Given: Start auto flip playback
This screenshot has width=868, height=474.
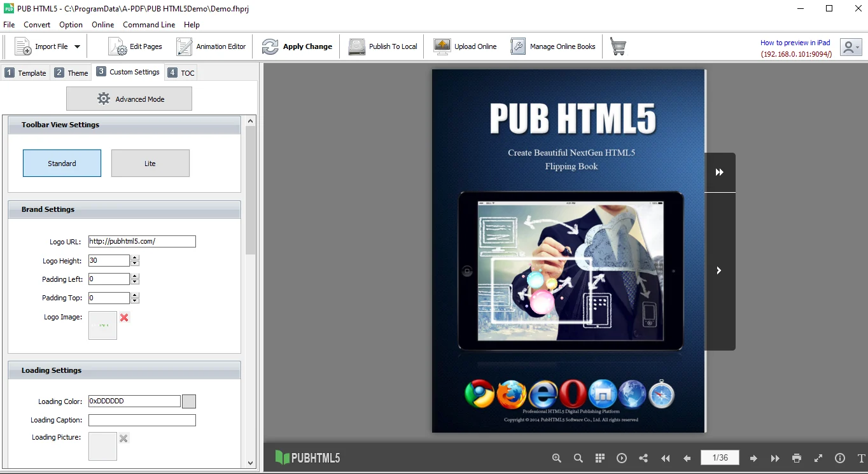Looking at the screenshot, I should click(622, 458).
